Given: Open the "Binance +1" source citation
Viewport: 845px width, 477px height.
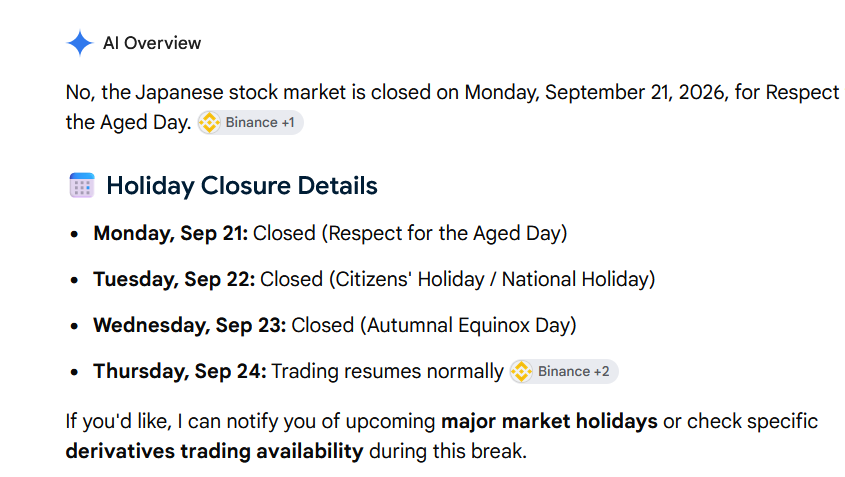Looking at the screenshot, I should [x=250, y=122].
